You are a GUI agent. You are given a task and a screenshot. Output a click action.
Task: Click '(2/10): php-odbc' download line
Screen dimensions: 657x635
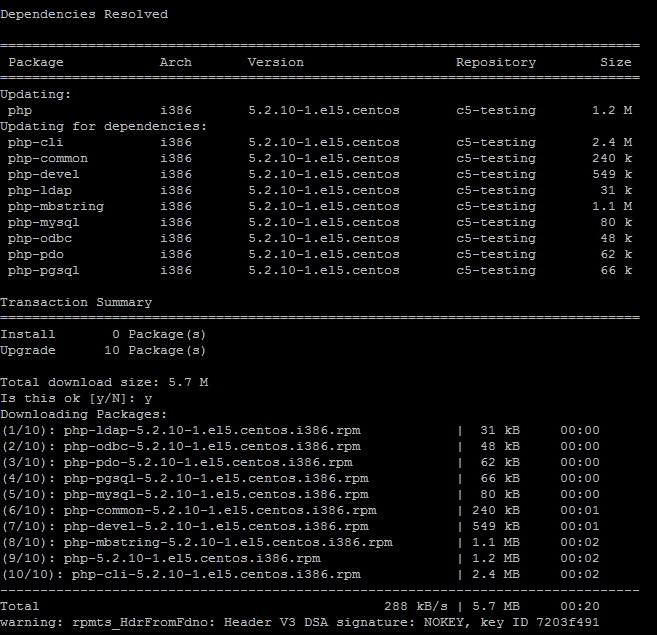[300, 446]
